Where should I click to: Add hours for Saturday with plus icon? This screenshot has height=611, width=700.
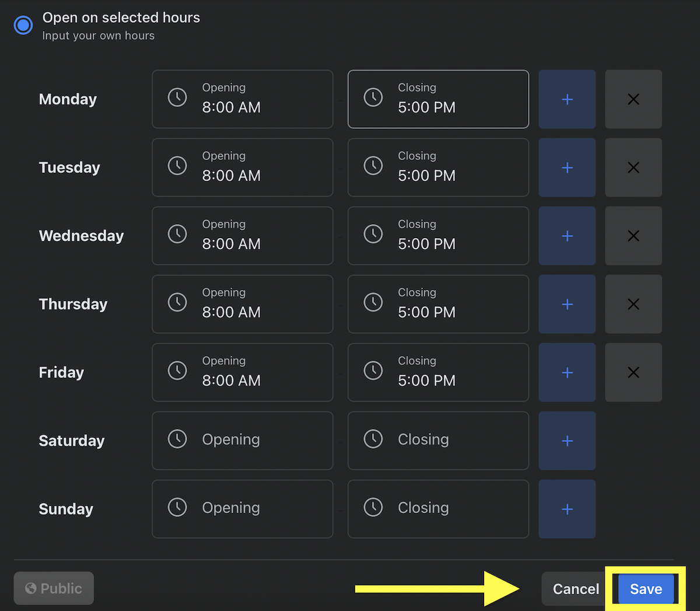[567, 441]
